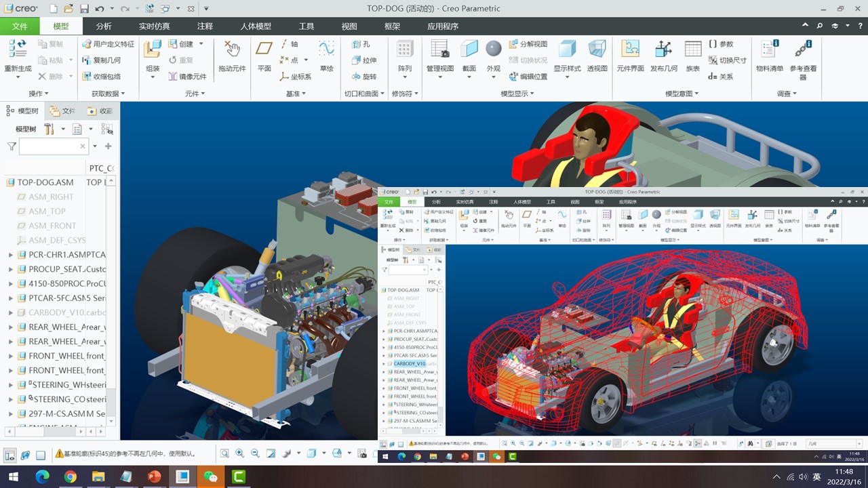Image resolution: width=868 pixels, height=488 pixels.
Task: Save the model with the floppy disk icon
Action: tap(84, 9)
